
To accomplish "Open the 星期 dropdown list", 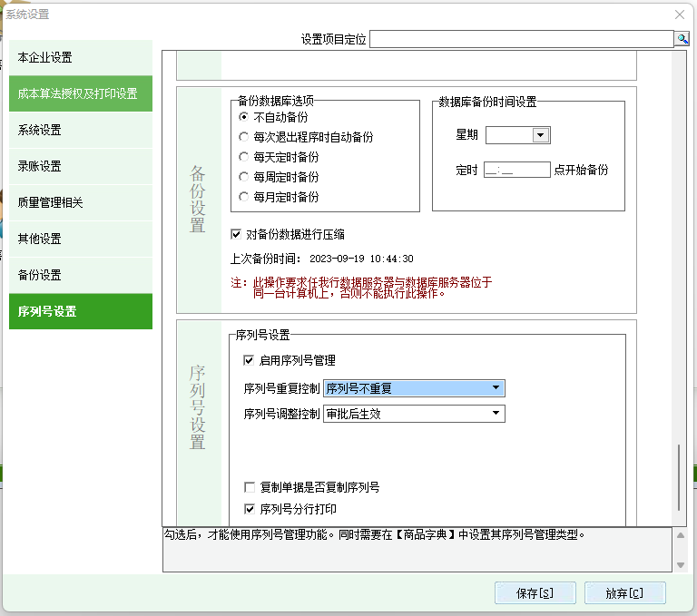I will click(541, 135).
